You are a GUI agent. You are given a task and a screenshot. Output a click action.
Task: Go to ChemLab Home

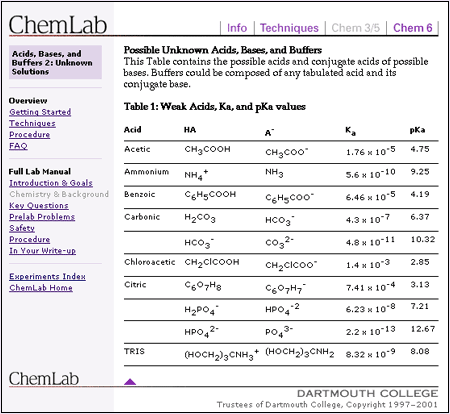pyautogui.click(x=41, y=288)
